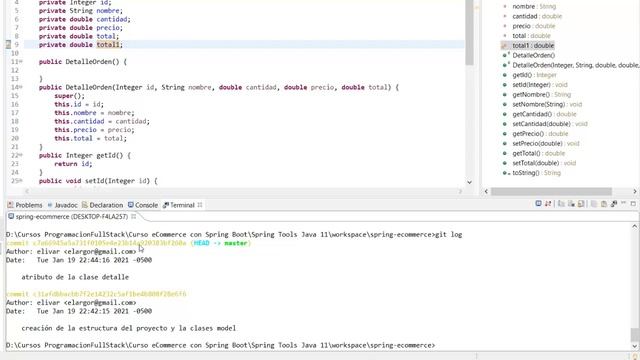The width and height of the screenshot is (640, 360).
Task: Click the editor horizontal scroll left arrow
Action: click(x=27, y=191)
